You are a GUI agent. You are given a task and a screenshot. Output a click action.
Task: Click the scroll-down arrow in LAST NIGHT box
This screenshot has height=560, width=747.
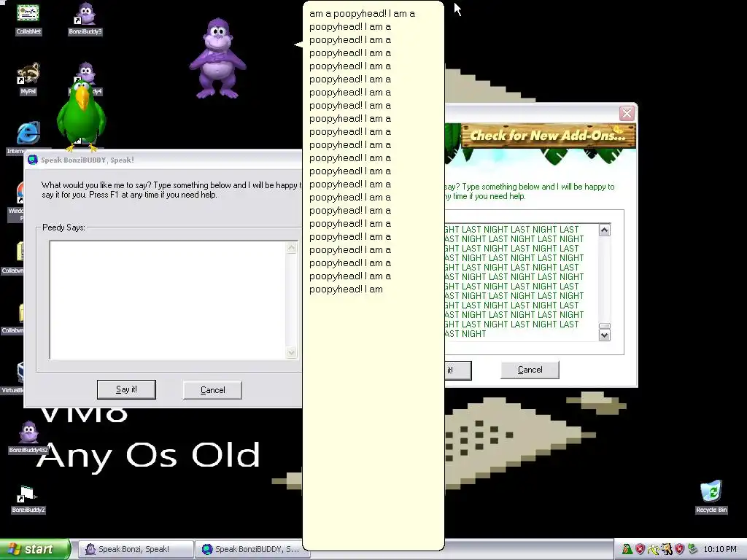pyautogui.click(x=605, y=335)
